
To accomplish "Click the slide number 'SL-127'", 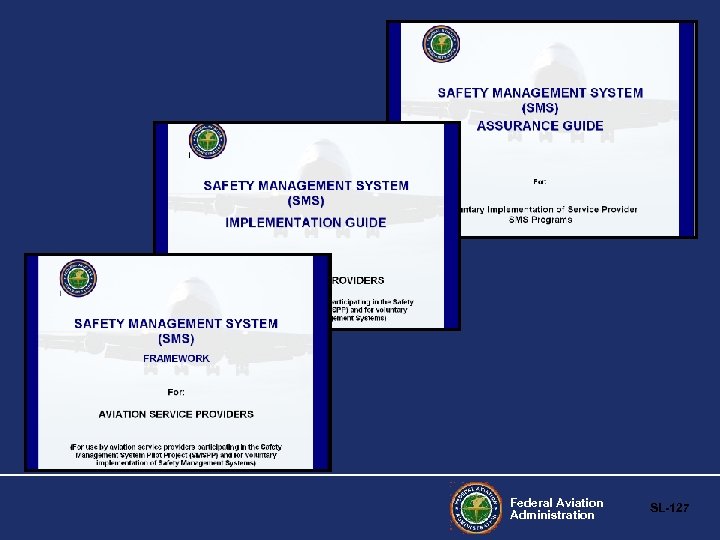I will click(x=669, y=507).
